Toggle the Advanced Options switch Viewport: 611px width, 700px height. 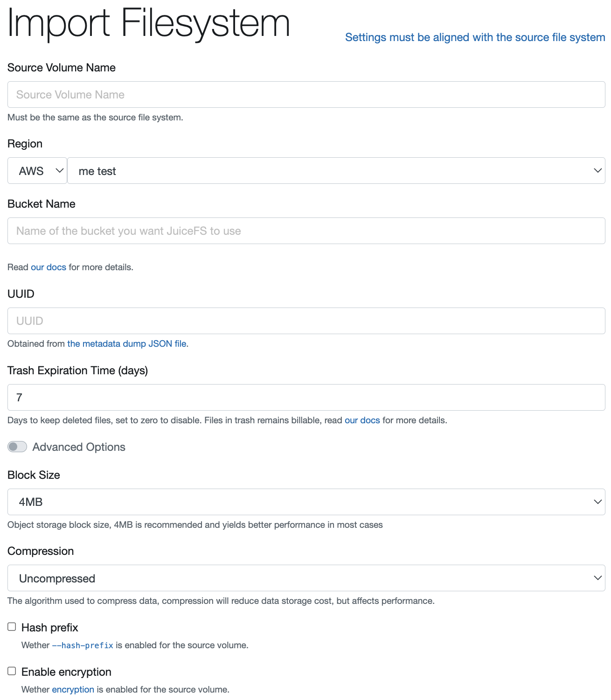tap(17, 447)
